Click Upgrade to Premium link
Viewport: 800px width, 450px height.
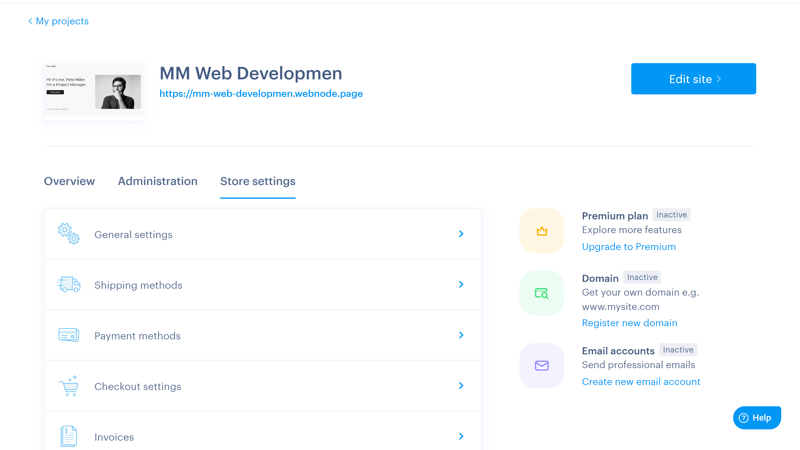click(x=629, y=246)
